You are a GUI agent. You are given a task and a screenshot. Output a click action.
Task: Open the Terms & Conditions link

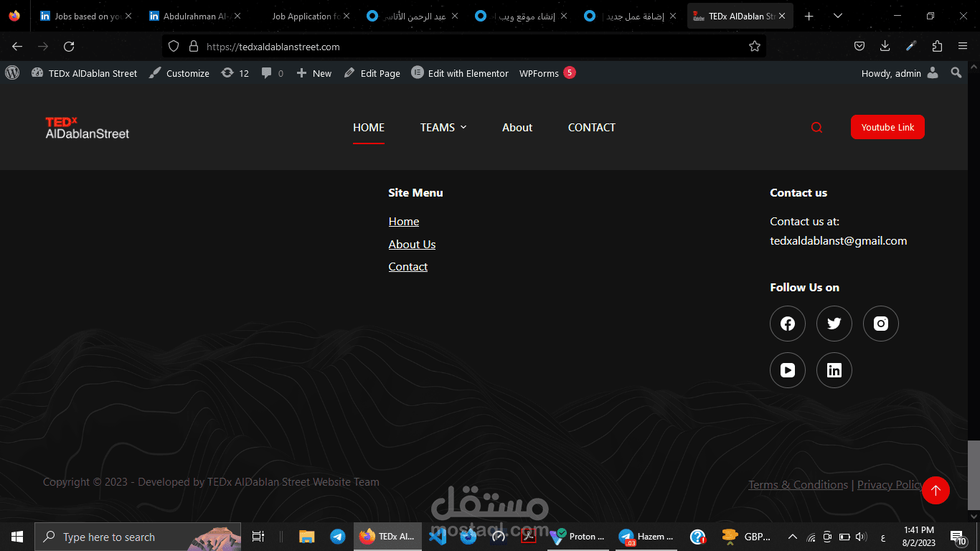798,485
